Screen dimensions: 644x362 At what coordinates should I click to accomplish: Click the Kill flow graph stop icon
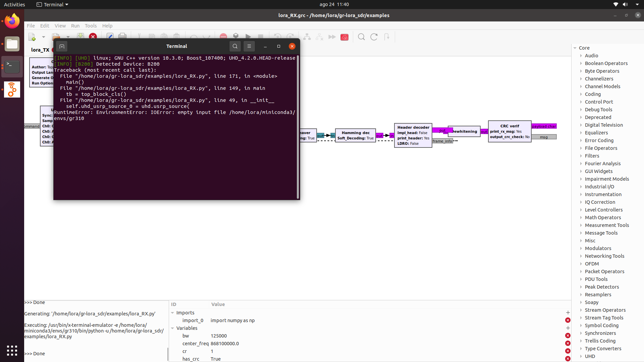[261, 37]
